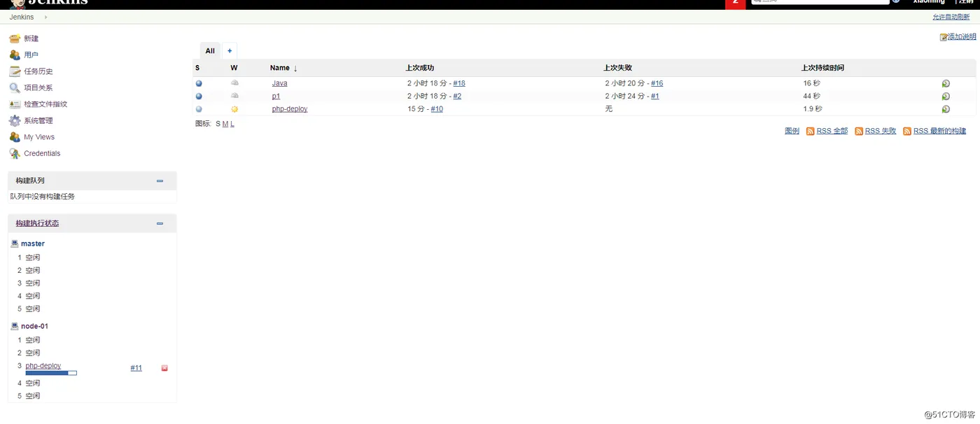Click the sunny weather icon for php-deploy

point(234,109)
